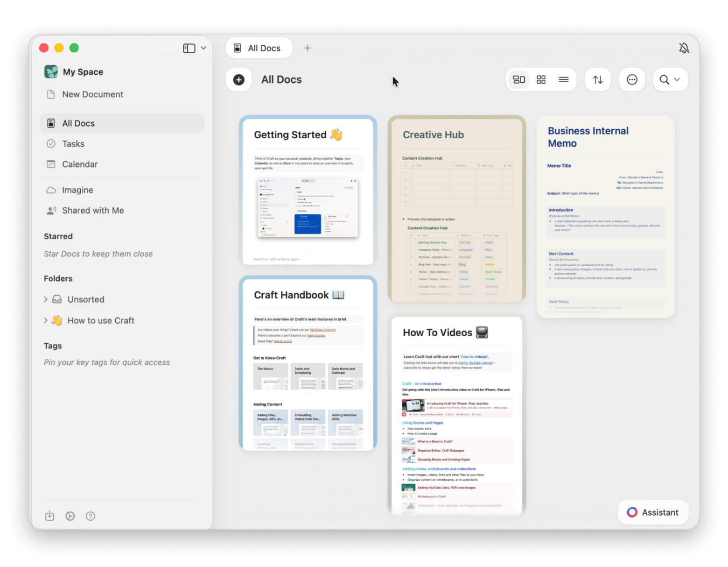The image size is (728, 567).
Task: Open the Business Internal Memo card
Action: [x=606, y=217]
